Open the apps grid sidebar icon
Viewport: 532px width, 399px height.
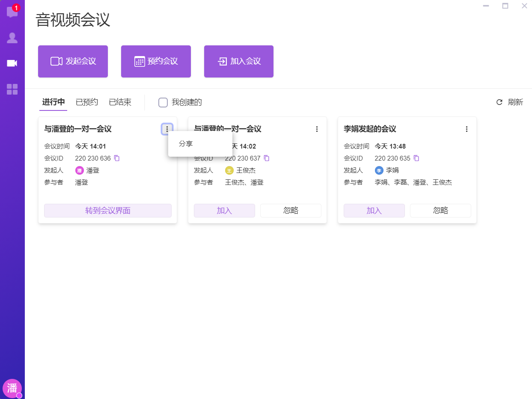click(x=12, y=89)
